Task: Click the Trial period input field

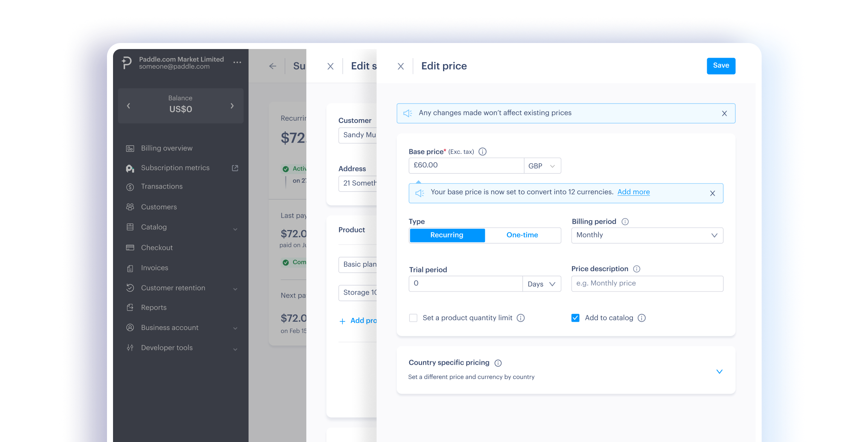Action: click(465, 283)
